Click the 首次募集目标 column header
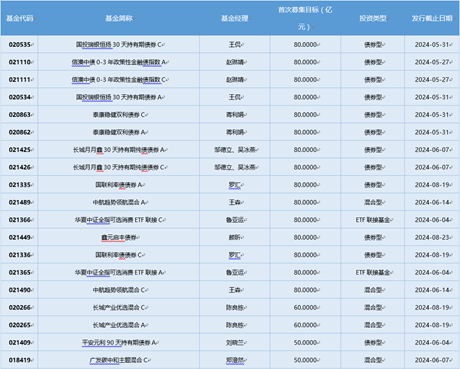This screenshot has width=460, height=369. click(305, 18)
